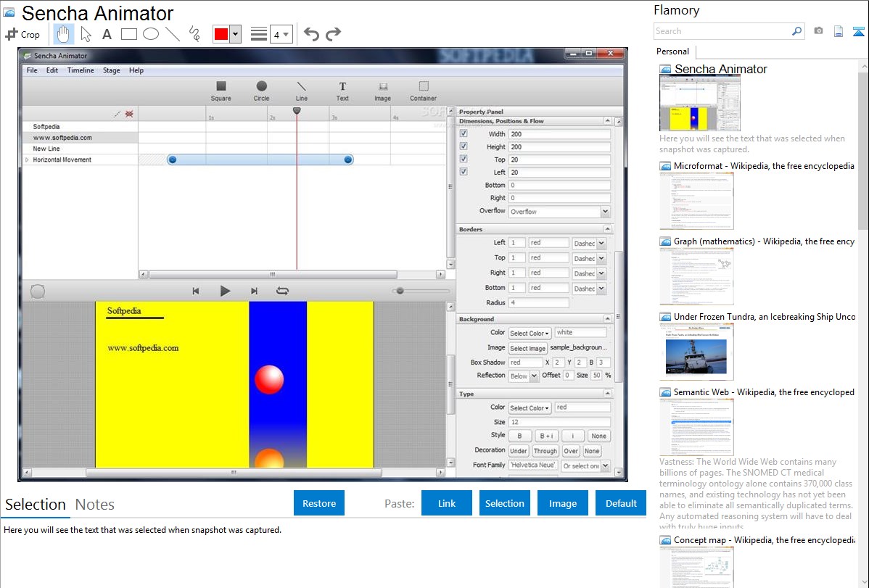Open the Bottom border style dropdown
The width and height of the screenshot is (869, 588).
click(589, 289)
